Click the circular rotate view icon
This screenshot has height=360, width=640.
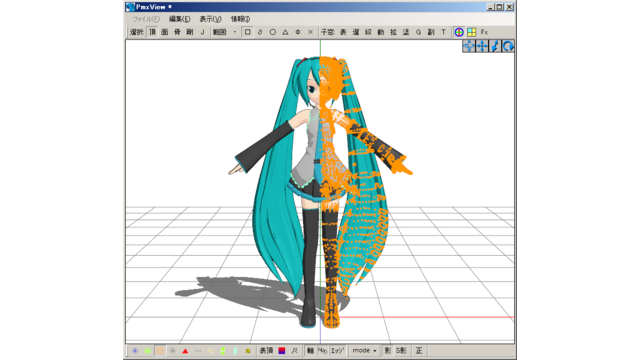tap(508, 46)
